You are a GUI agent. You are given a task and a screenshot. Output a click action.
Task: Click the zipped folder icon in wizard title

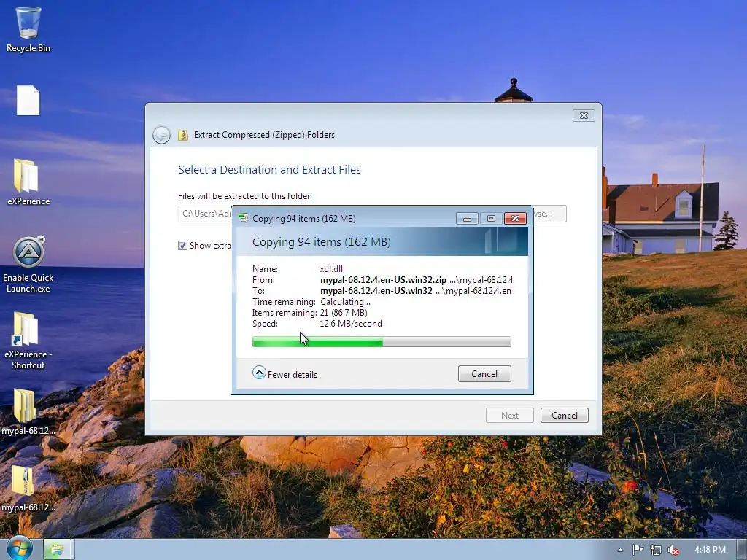click(x=183, y=135)
